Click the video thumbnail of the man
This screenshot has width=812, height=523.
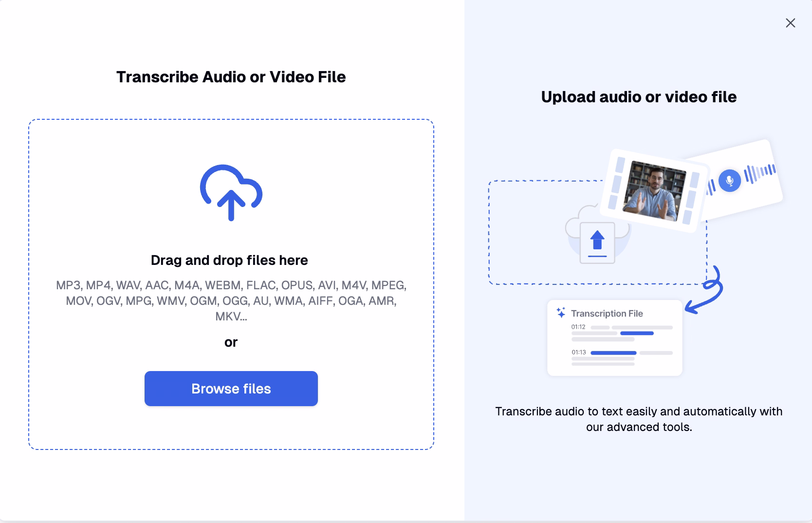pos(655,190)
